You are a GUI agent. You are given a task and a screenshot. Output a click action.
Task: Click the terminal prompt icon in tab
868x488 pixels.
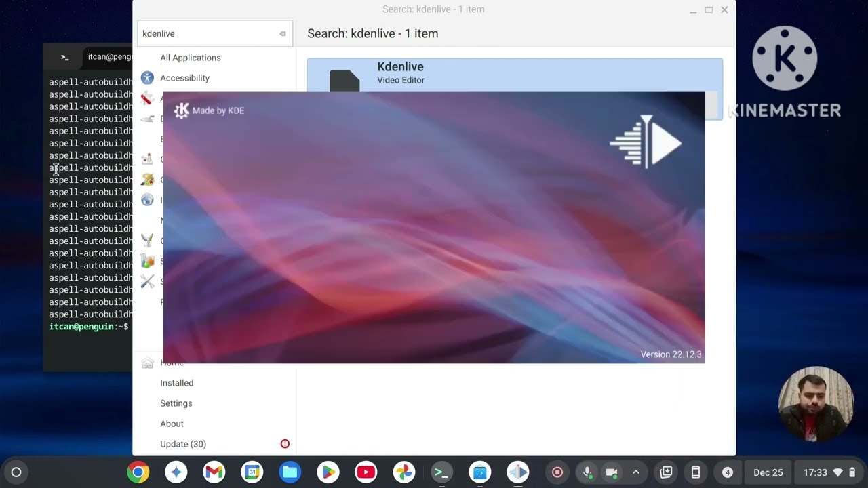point(64,58)
